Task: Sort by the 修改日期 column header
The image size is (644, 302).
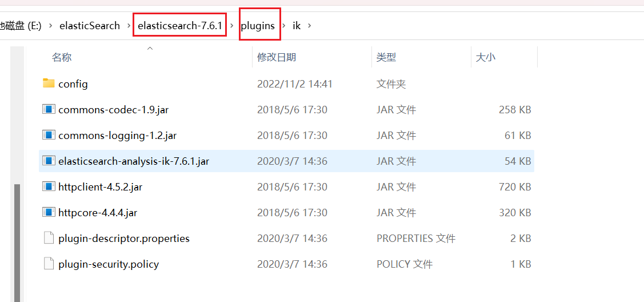Action: click(x=277, y=58)
